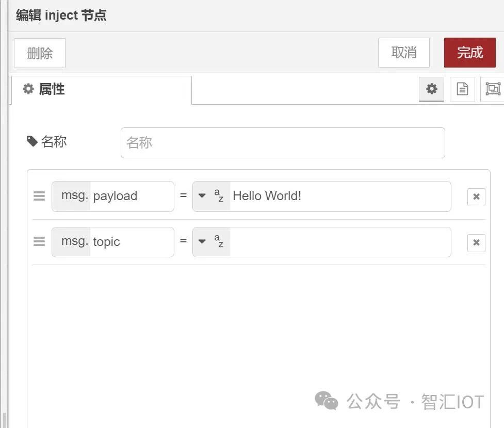Open node description document icon
Screen dimensions: 504x428
462,89
